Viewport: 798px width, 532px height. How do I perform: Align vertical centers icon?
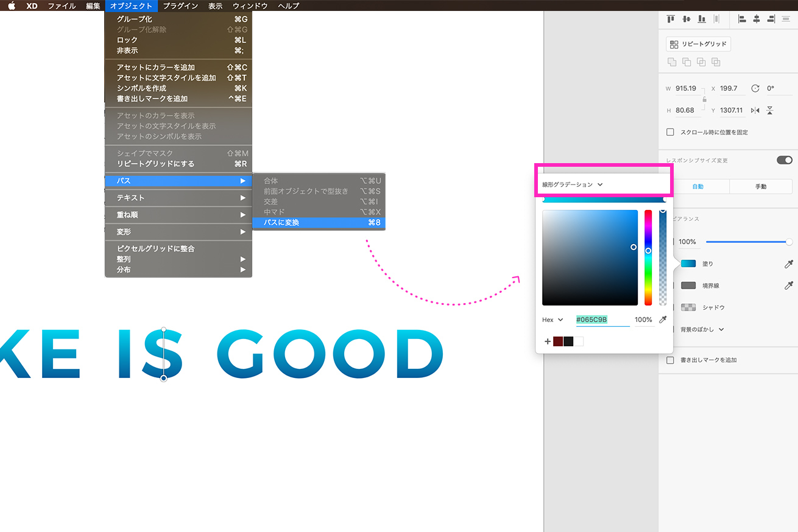687,19
